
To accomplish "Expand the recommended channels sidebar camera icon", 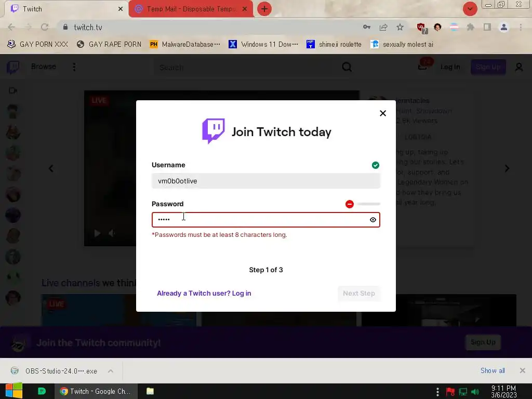I will pyautogui.click(x=13, y=90).
